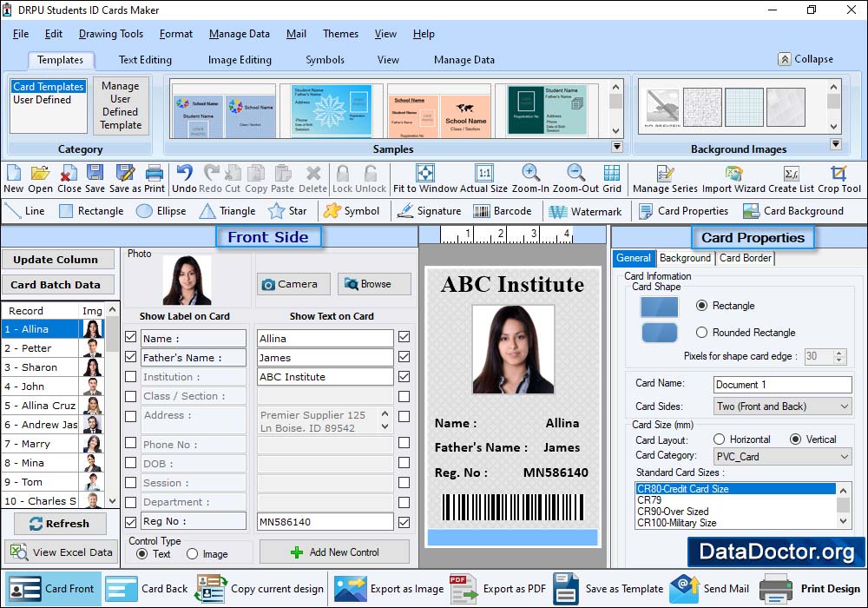Select the Triangle drawing tool

click(x=227, y=211)
